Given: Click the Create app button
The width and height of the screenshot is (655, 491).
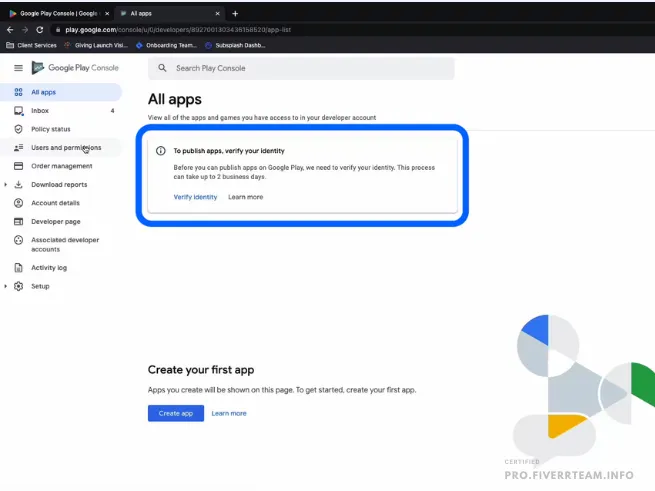Looking at the screenshot, I should coord(176,413).
